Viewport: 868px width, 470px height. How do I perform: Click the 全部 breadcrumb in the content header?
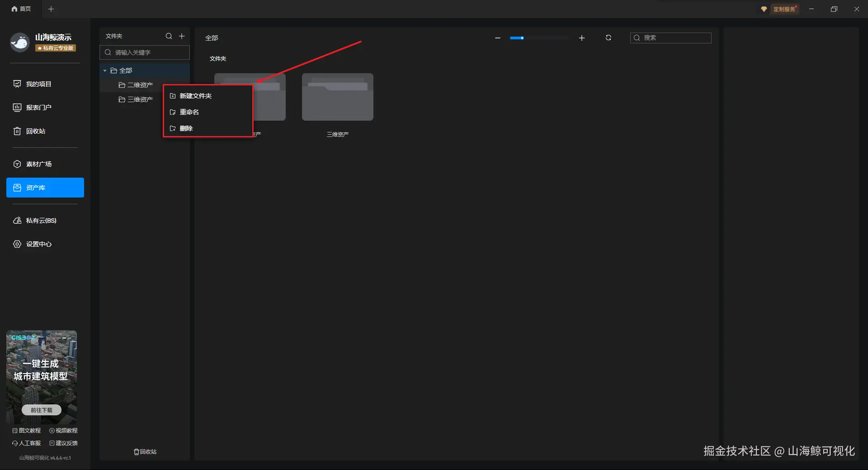point(212,38)
